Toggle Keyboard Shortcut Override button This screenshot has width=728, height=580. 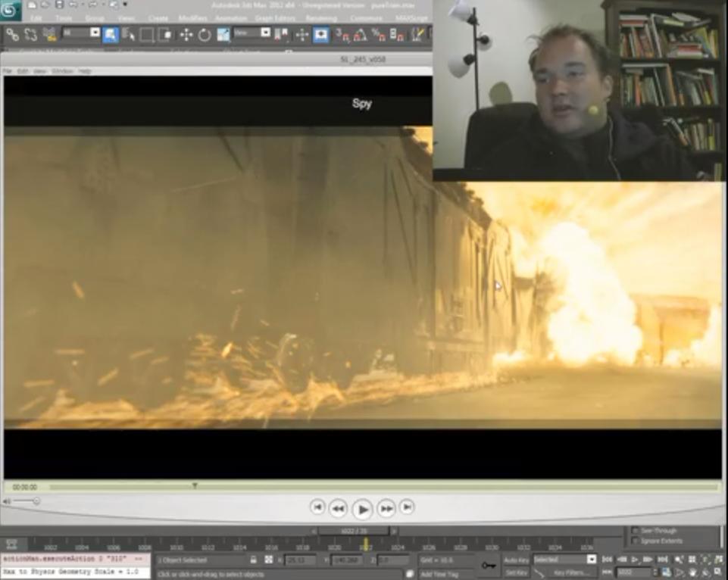coord(321,35)
